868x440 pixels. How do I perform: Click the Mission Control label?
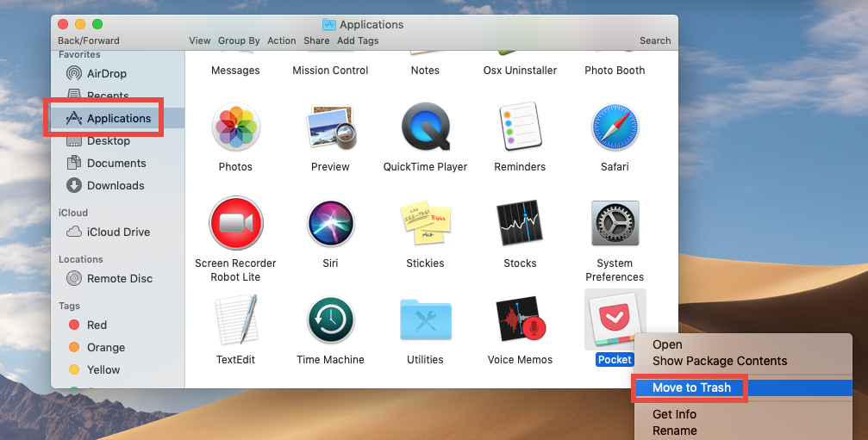tap(330, 71)
